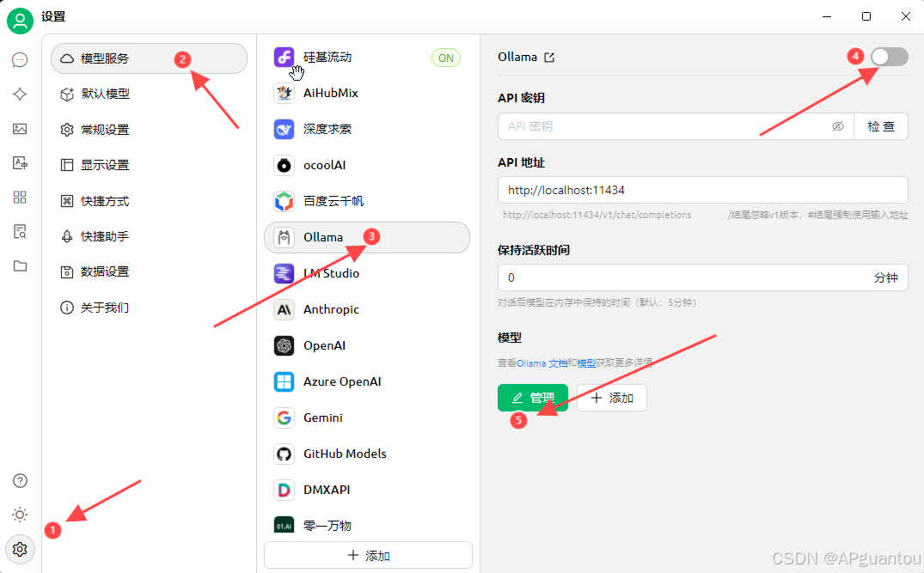Open the 默认模型 settings section
The height and width of the screenshot is (573, 924).
(x=149, y=94)
